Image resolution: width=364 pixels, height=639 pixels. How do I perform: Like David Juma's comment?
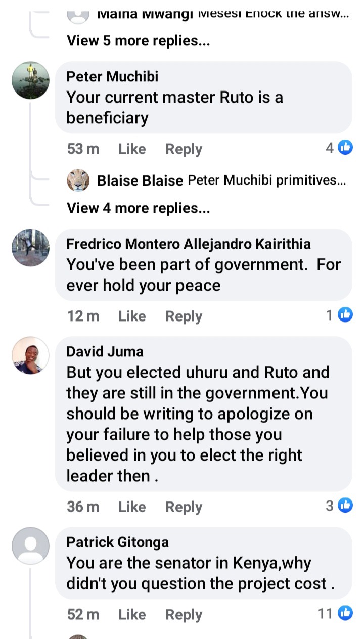pyautogui.click(x=132, y=507)
